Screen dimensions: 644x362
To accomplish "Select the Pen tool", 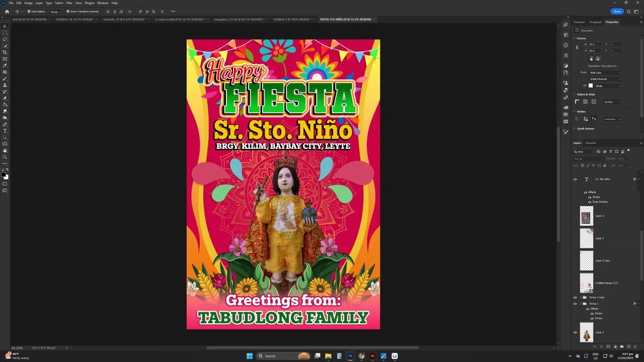I will point(5,124).
